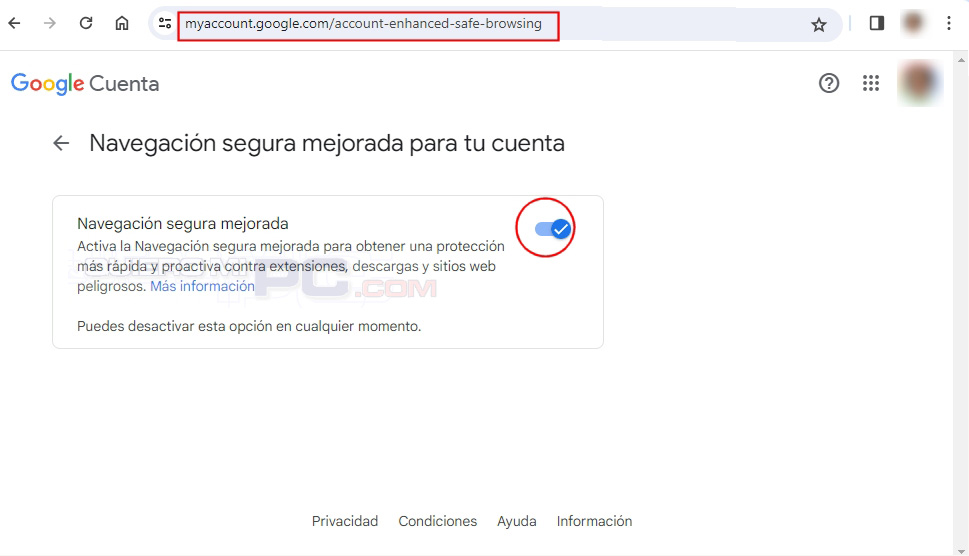Click the scrollbar up arrow
The height and width of the screenshot is (556, 969).
click(x=961, y=60)
